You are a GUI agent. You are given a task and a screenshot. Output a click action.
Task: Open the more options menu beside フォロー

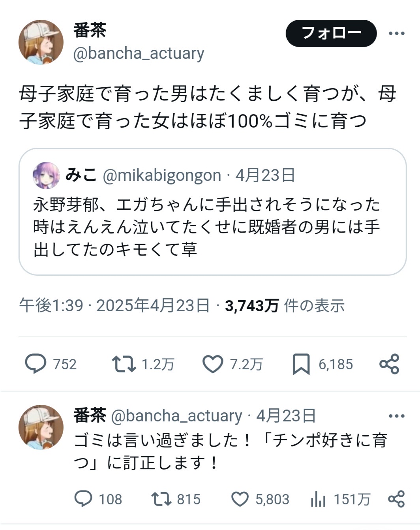tap(396, 34)
